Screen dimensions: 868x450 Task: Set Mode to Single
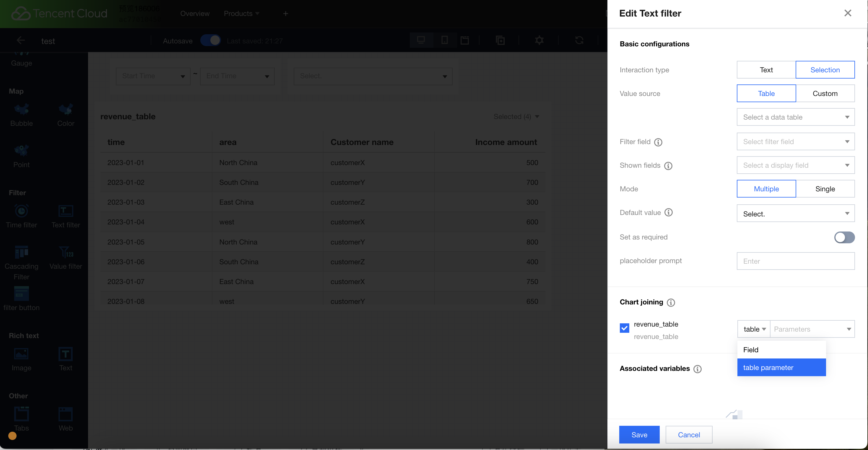[825, 189]
